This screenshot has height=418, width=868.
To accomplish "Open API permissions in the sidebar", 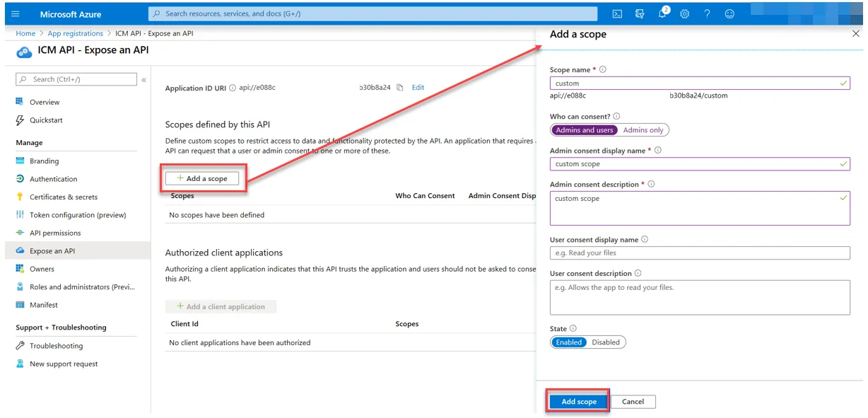I will pyautogui.click(x=55, y=233).
